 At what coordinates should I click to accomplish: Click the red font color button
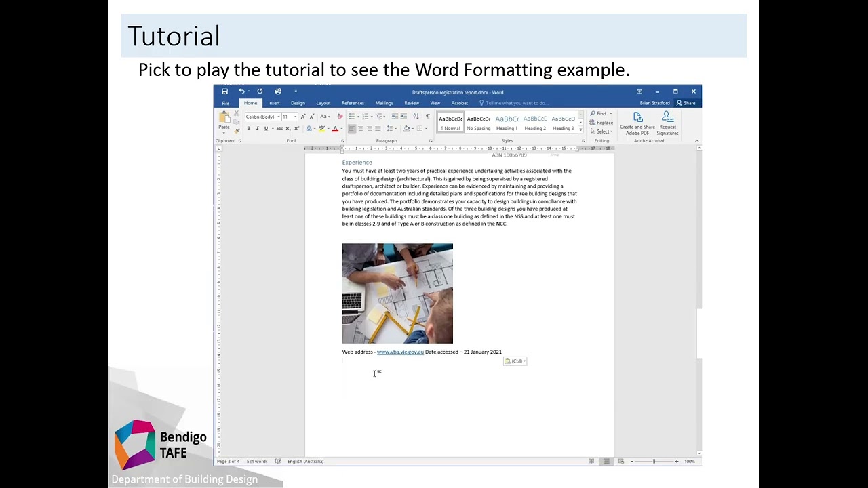pos(335,129)
